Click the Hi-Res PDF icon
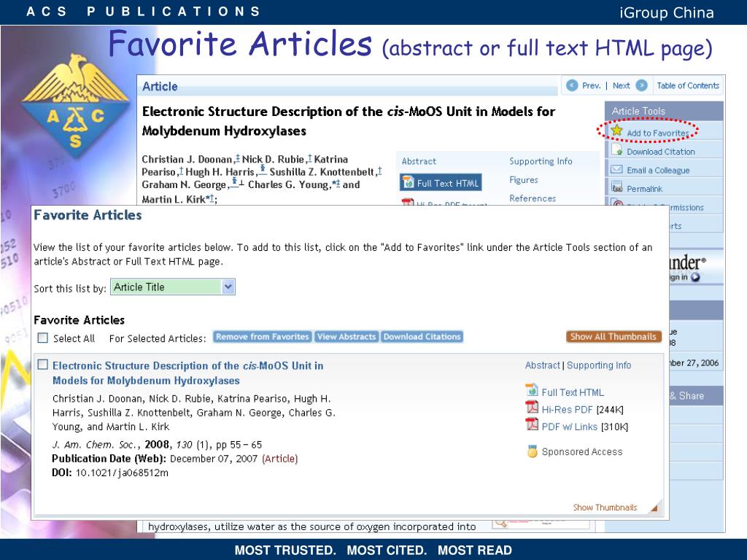747x560 pixels. (x=532, y=408)
